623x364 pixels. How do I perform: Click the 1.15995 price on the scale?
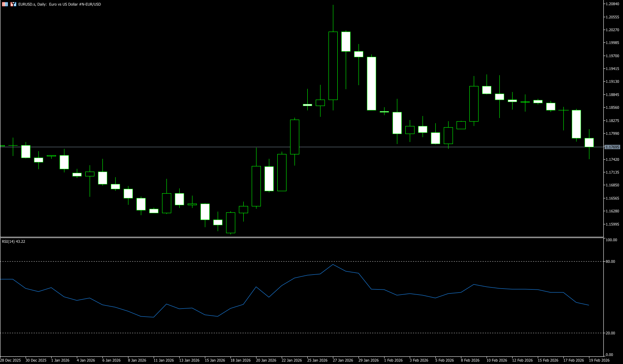(613, 224)
